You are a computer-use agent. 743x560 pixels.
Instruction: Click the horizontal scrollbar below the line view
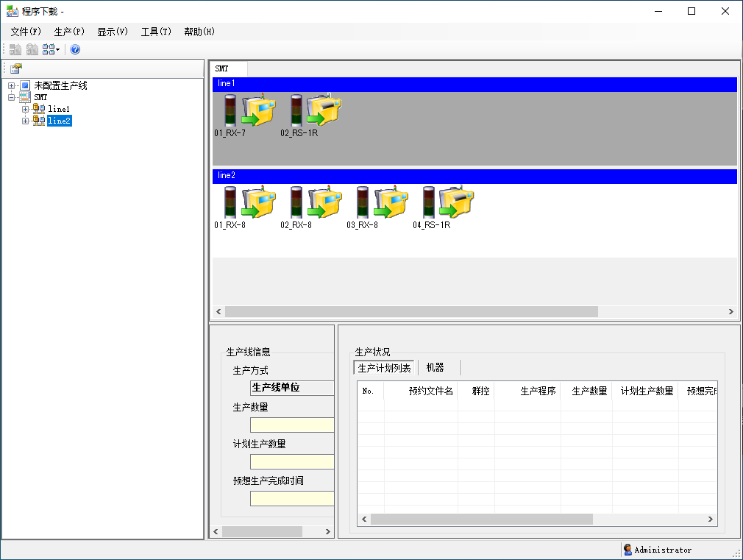click(412, 311)
